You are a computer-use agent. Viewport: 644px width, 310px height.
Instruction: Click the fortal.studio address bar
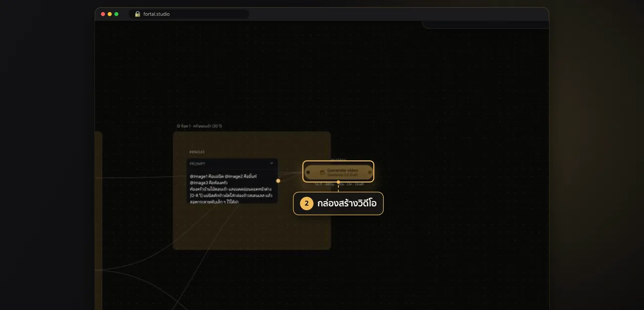(x=189, y=14)
